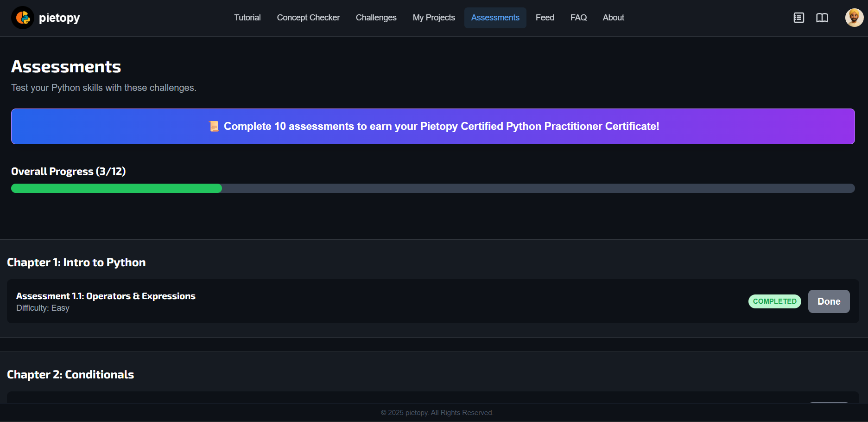This screenshot has height=422, width=868.
Task: Open the FAQ page
Action: click(578, 18)
